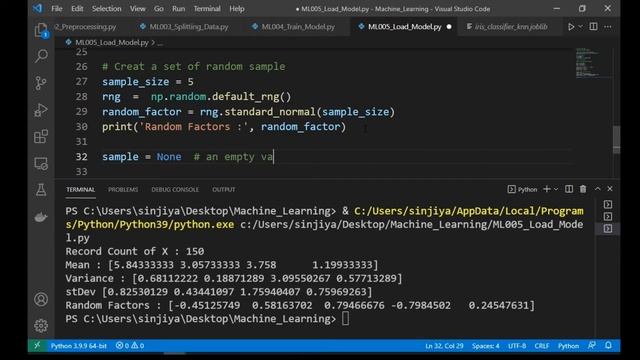Screen dimensions: 640x360
Task: Run Python file with play button
Action: [571, 27]
